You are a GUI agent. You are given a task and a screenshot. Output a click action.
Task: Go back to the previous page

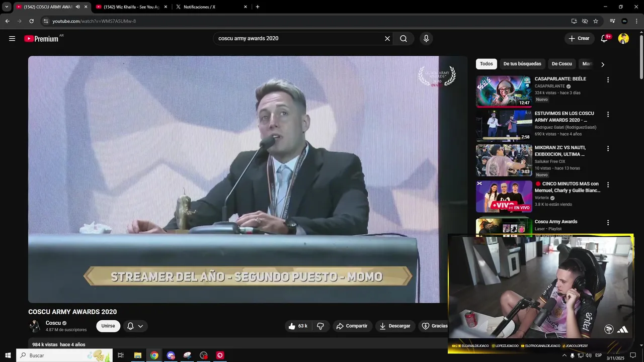(x=7, y=21)
